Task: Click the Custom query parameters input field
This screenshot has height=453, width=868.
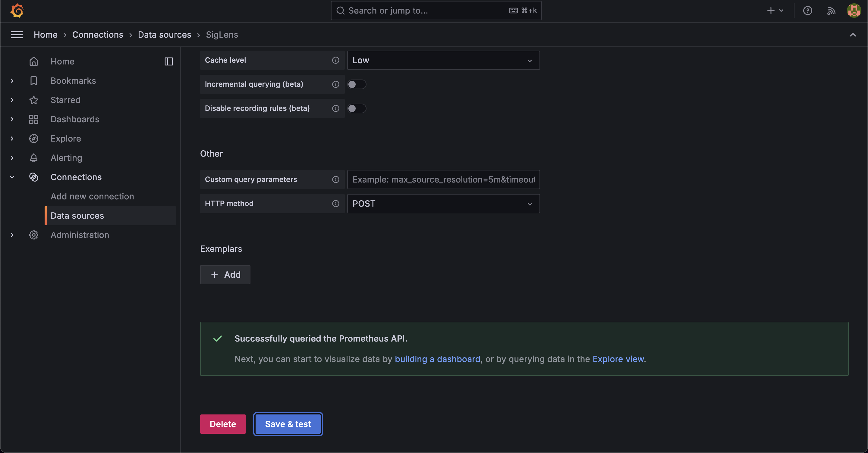Action: [x=443, y=180]
